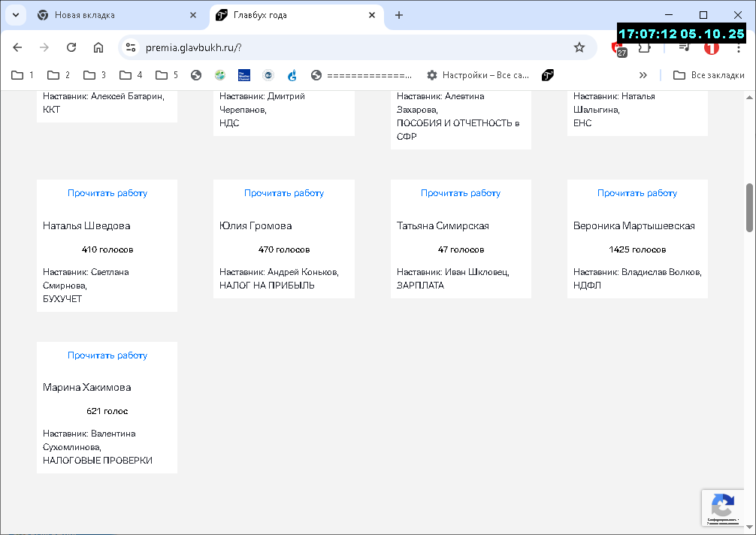Click the НДФЛ topic text

coord(587,286)
